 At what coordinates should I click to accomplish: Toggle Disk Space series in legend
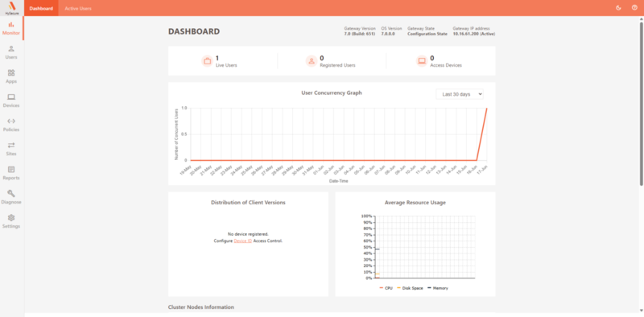point(410,288)
